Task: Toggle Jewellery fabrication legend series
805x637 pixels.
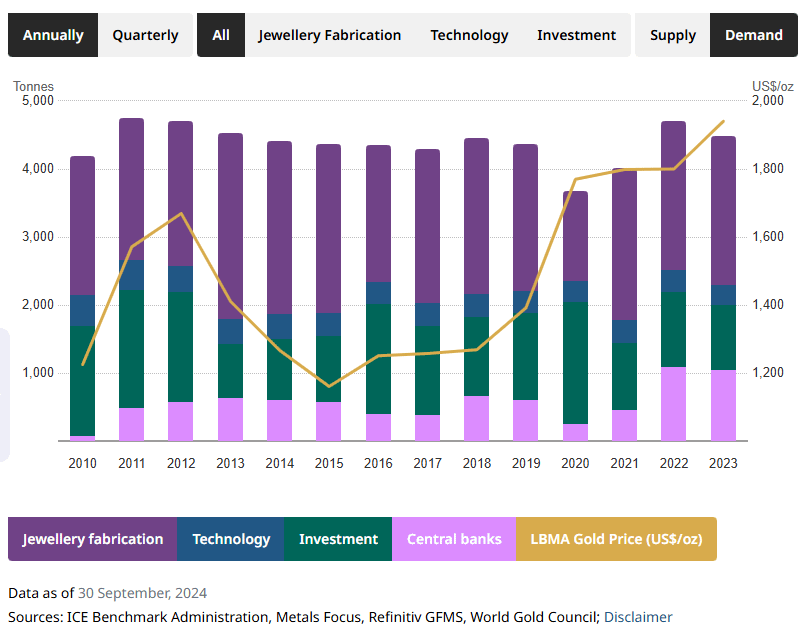Action: (93, 539)
